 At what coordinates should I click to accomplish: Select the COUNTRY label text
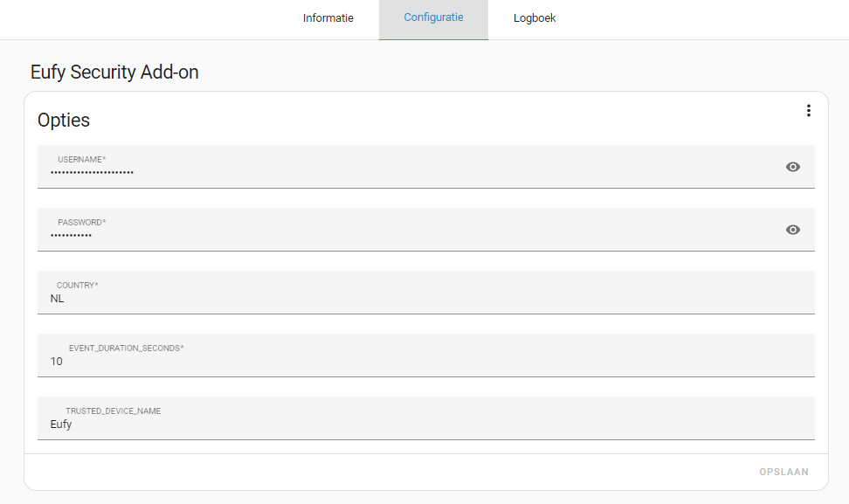[x=76, y=285]
